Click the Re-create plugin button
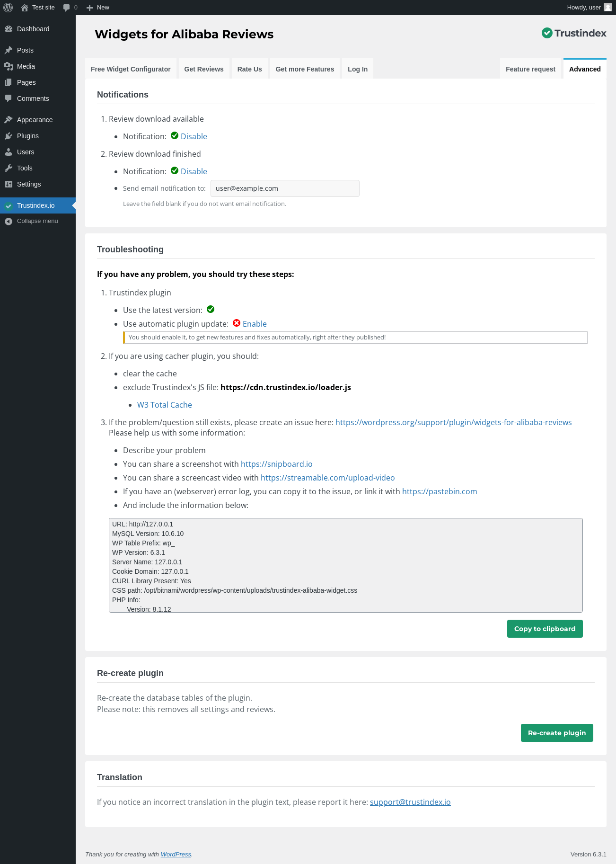 [x=557, y=733]
